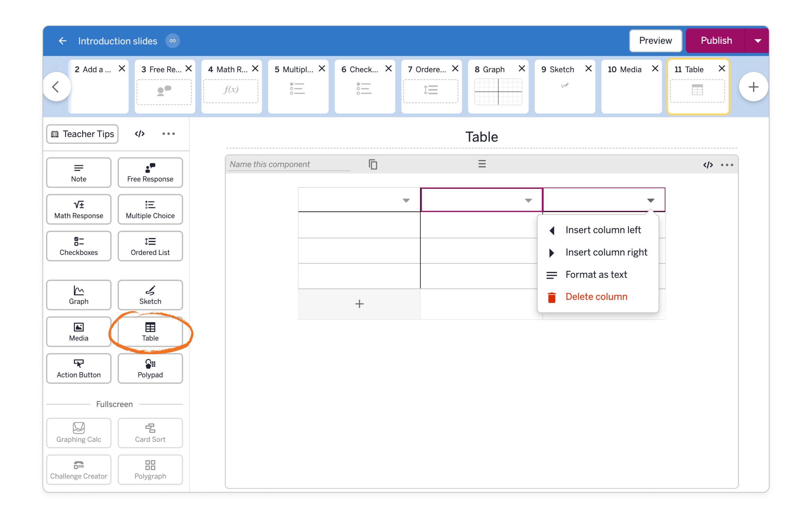Add an Ordered List component
The height and width of the screenshot is (518, 812).
click(150, 246)
